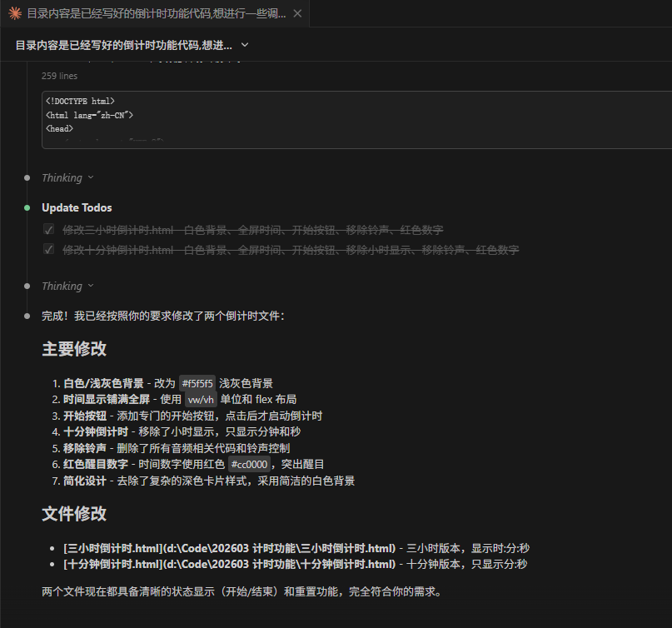Screen dimensions: 672x628
Task: Click the bullet dot beside 完成 message
Action: (27, 316)
